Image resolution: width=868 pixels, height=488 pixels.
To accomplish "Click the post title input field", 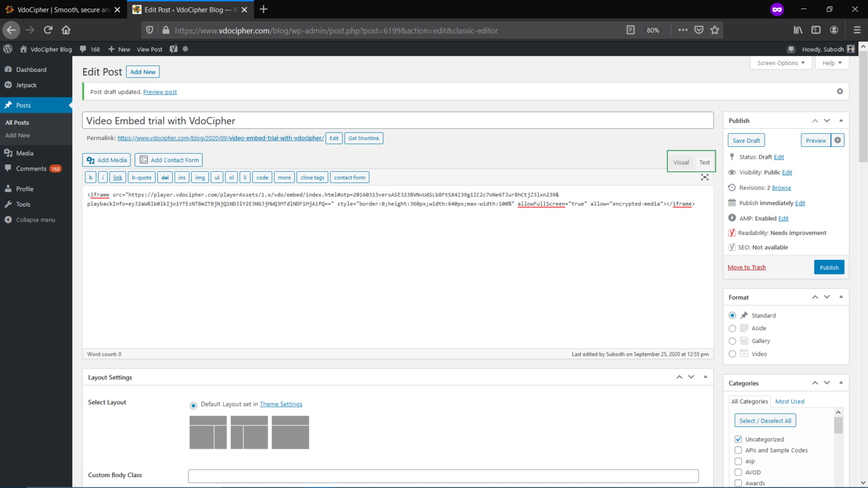I will pos(398,120).
